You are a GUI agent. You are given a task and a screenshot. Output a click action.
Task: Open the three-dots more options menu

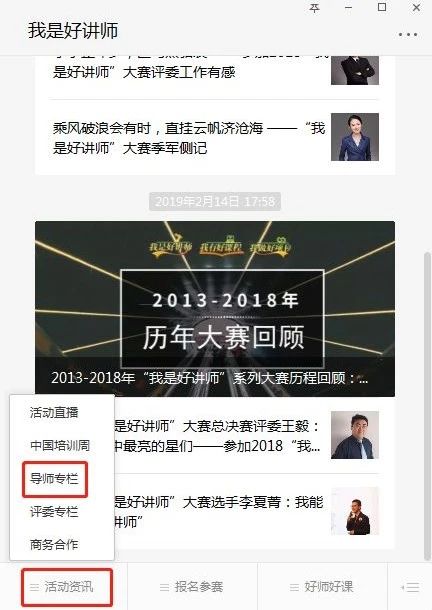click(x=408, y=35)
